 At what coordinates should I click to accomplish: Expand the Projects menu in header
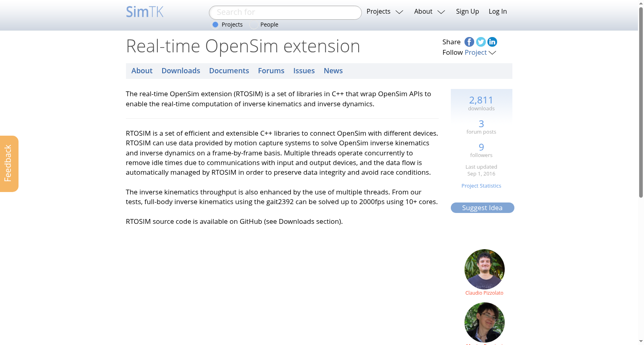pos(385,12)
